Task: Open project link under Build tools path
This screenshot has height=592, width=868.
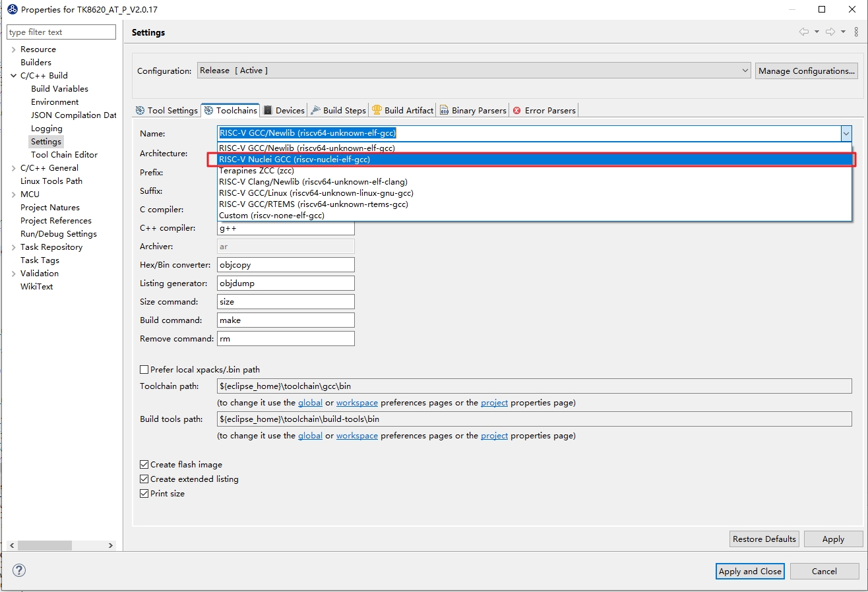Action: point(494,436)
